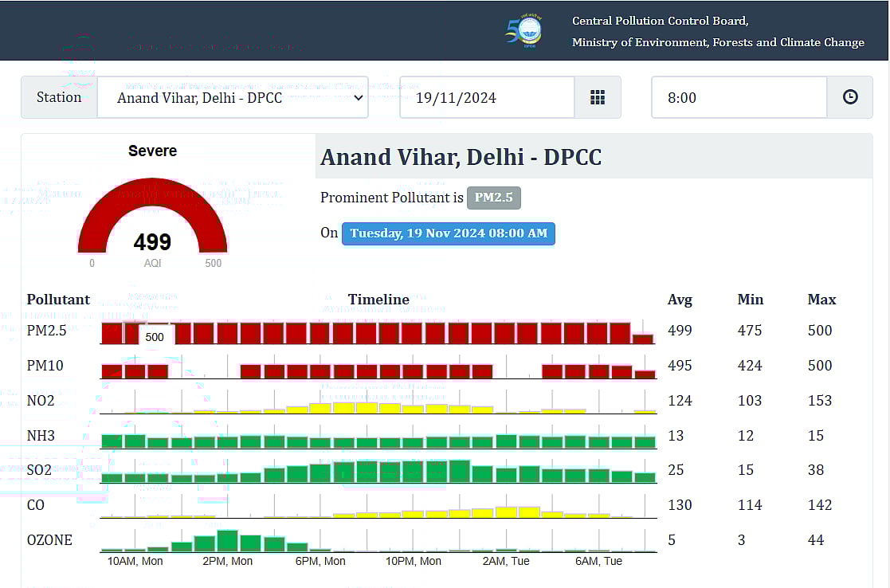Screen dimensions: 890x588
Task: Click the Anand Vihar station heading link
Action: click(461, 157)
